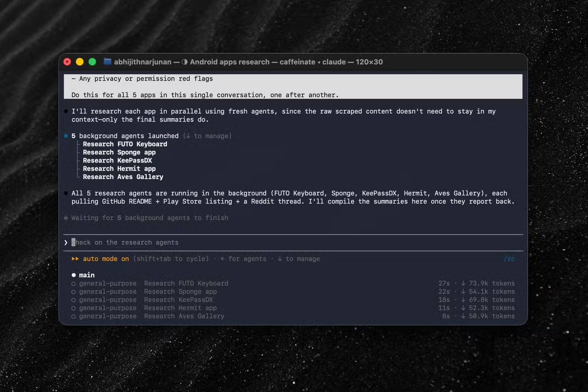Minimize the terminal with the yellow button
Image resolution: width=588 pixels, height=392 pixels.
[79, 62]
